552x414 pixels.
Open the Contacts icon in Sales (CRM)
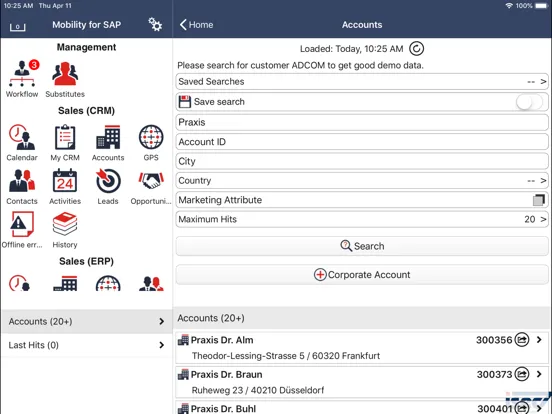pos(22,181)
